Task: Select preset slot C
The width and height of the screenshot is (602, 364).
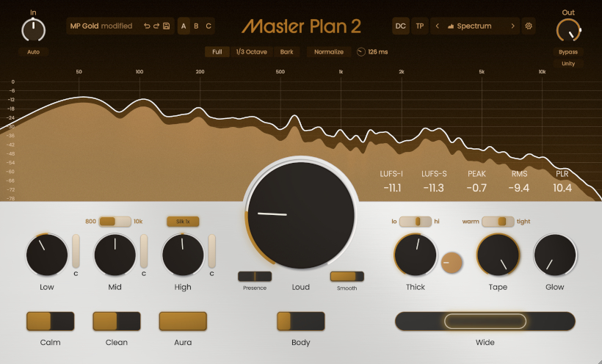Action: point(208,26)
